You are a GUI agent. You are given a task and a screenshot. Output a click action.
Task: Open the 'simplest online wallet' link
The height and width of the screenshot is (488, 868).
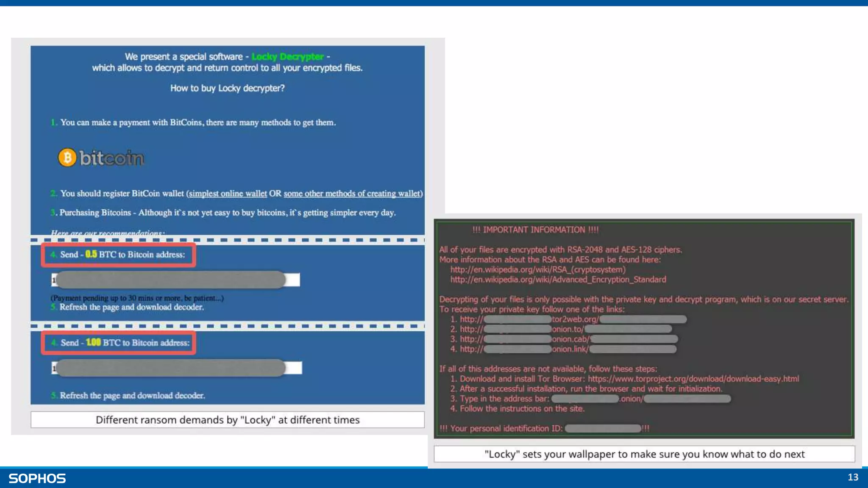(228, 194)
